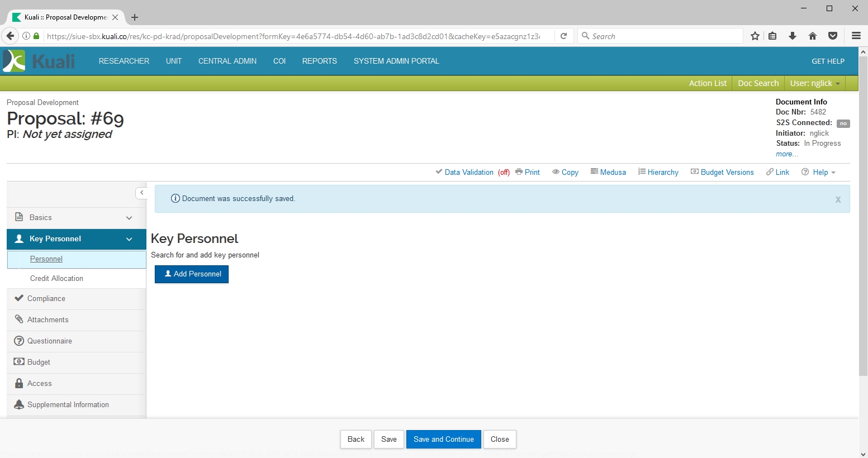
Task: Bookmark this page with the star icon
Action: 755,36
